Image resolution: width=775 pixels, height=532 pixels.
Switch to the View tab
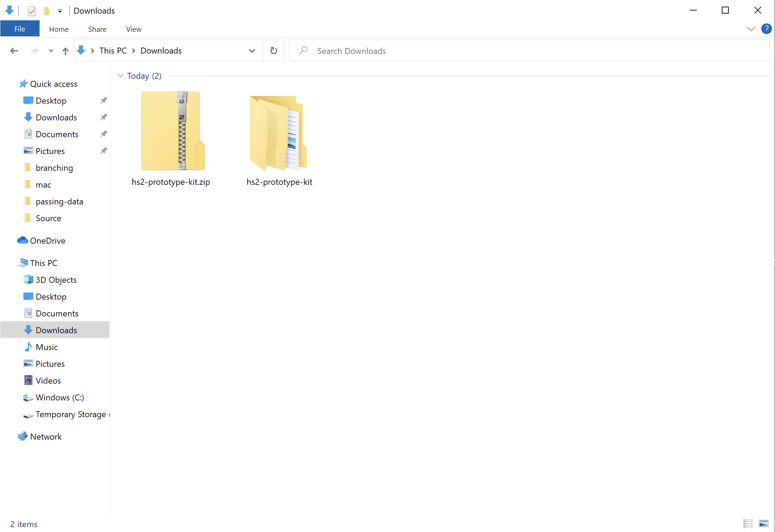[x=133, y=29]
